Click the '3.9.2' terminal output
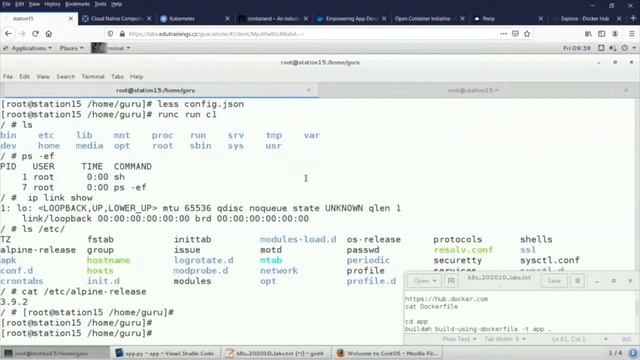 point(14,302)
